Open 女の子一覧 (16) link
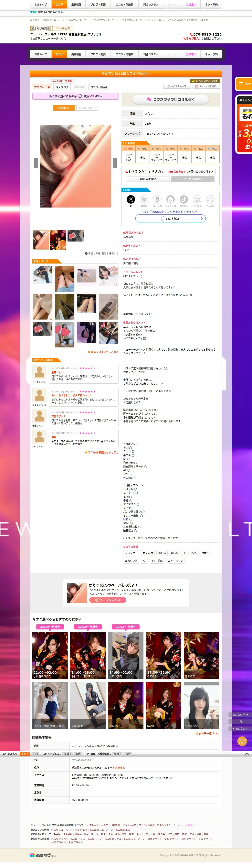Viewport: 252px width, 868px height. [207, 734]
